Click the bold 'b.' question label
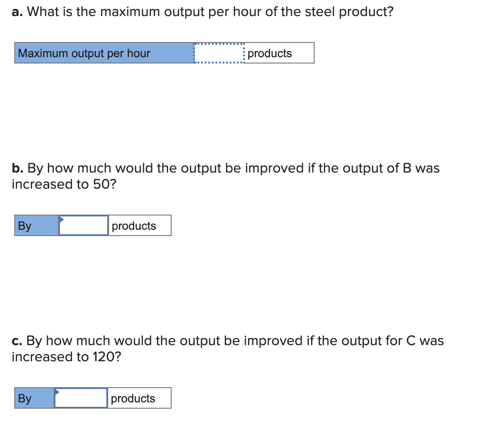 click(x=17, y=168)
